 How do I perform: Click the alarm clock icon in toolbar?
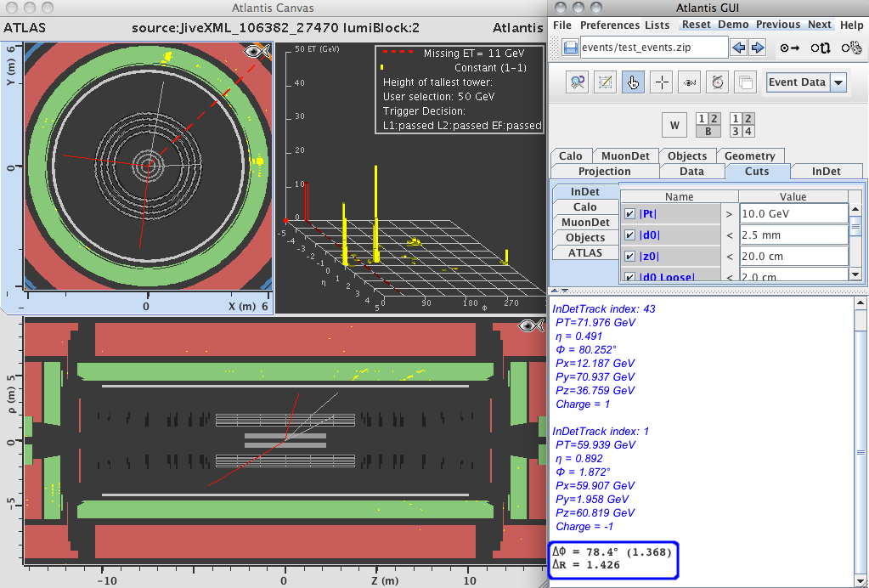(718, 82)
